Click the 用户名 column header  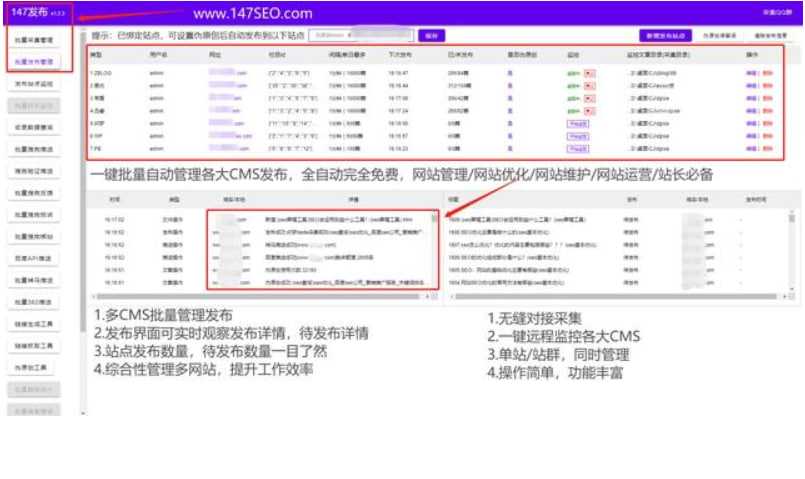point(158,54)
